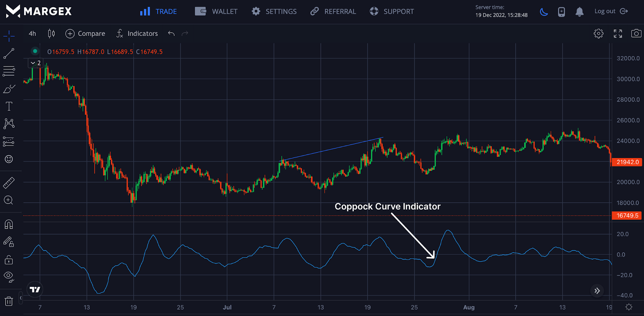Select the trend line drawing tool
Screen dimensions: 644x316
coord(9,53)
